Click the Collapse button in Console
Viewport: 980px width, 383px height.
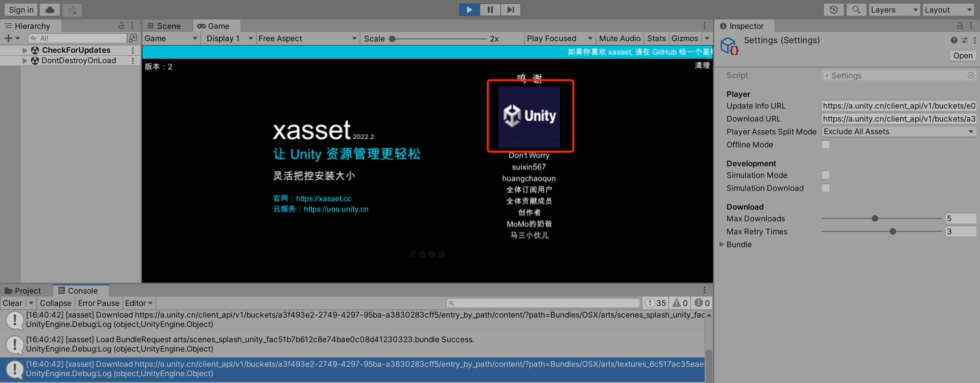click(55, 303)
